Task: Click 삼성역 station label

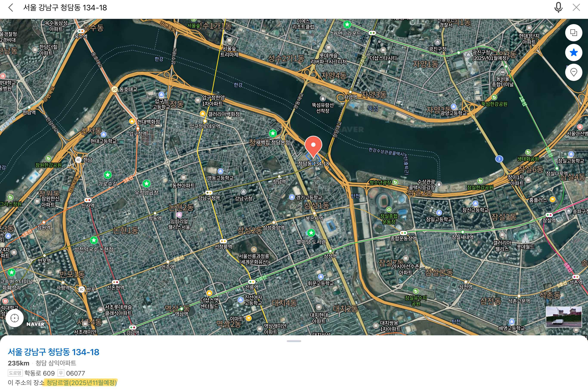Action: click(x=330, y=256)
